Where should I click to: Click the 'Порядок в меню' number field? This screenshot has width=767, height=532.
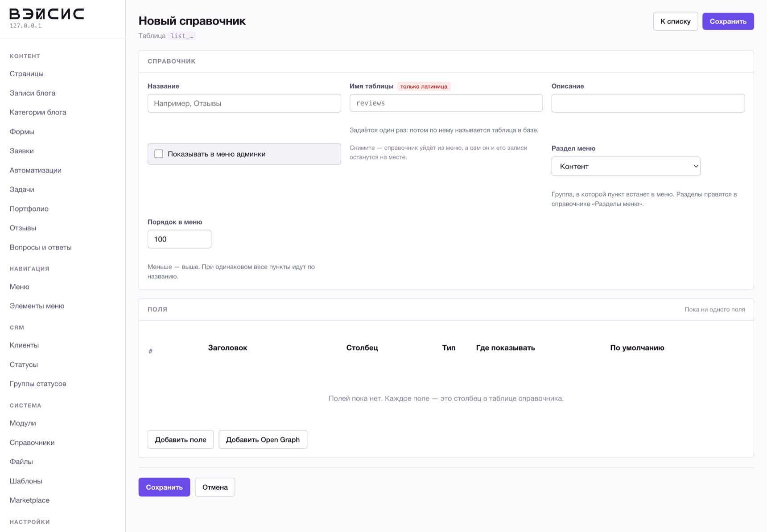(x=179, y=239)
